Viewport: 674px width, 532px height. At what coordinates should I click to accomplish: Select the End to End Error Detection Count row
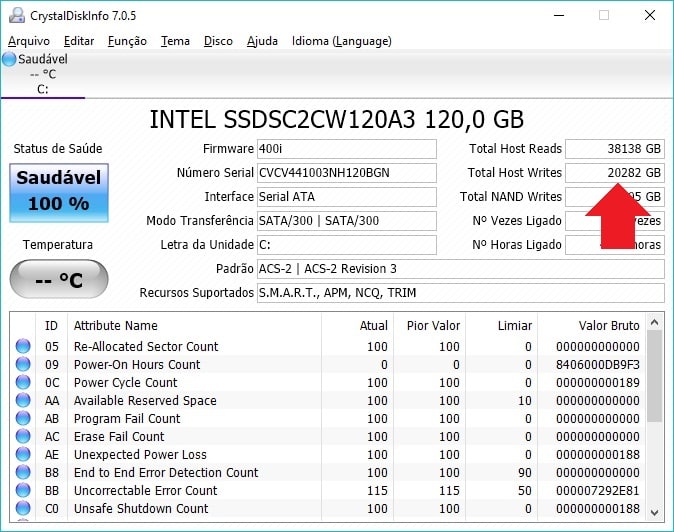(328, 473)
